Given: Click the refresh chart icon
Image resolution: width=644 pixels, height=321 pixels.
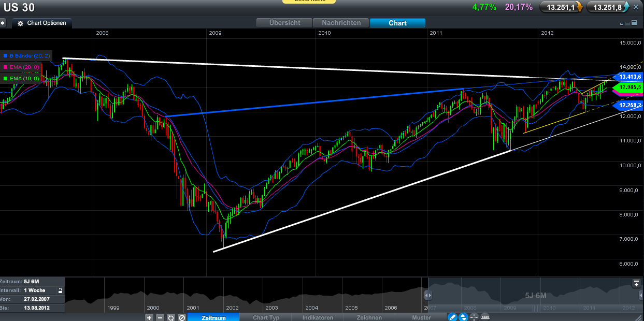Looking at the screenshot, I should click(x=171, y=317).
